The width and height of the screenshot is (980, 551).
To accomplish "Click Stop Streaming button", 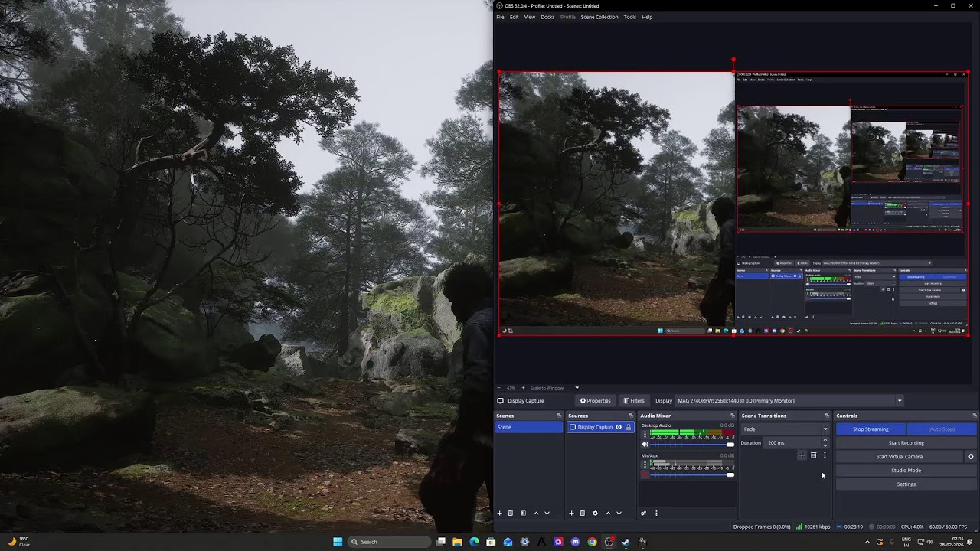I will [x=871, y=429].
